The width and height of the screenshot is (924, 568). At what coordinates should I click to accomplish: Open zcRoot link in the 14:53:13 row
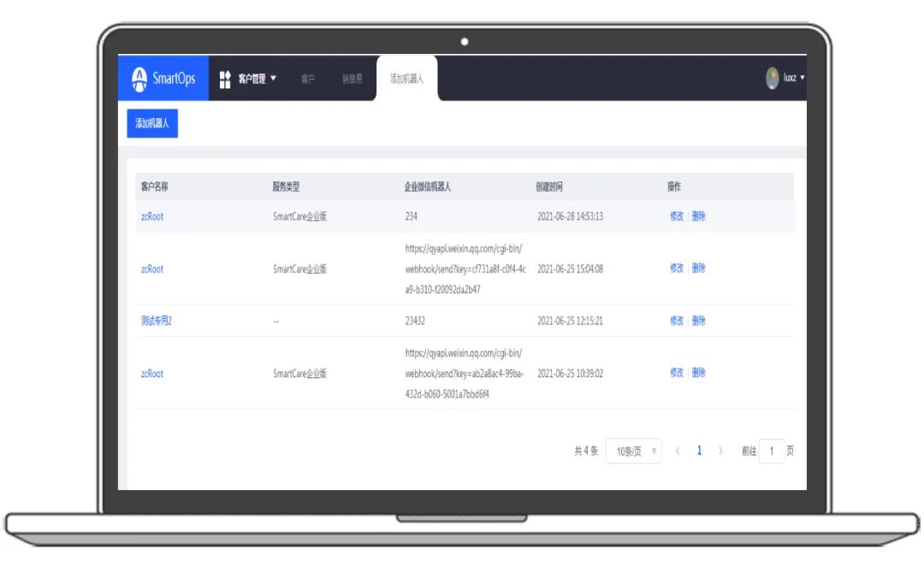(152, 216)
